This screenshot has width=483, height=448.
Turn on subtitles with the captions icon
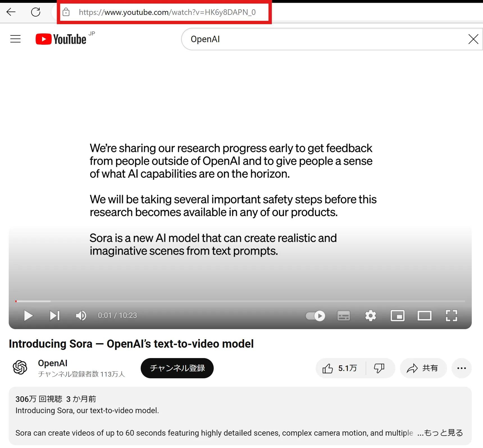[x=344, y=316]
